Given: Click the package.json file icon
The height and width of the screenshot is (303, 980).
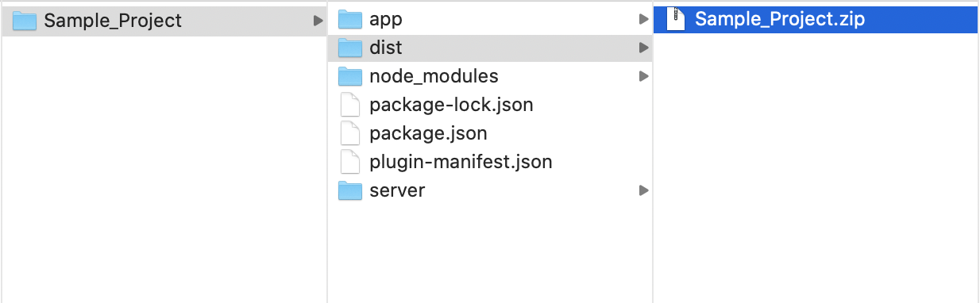Looking at the screenshot, I should pos(350,133).
